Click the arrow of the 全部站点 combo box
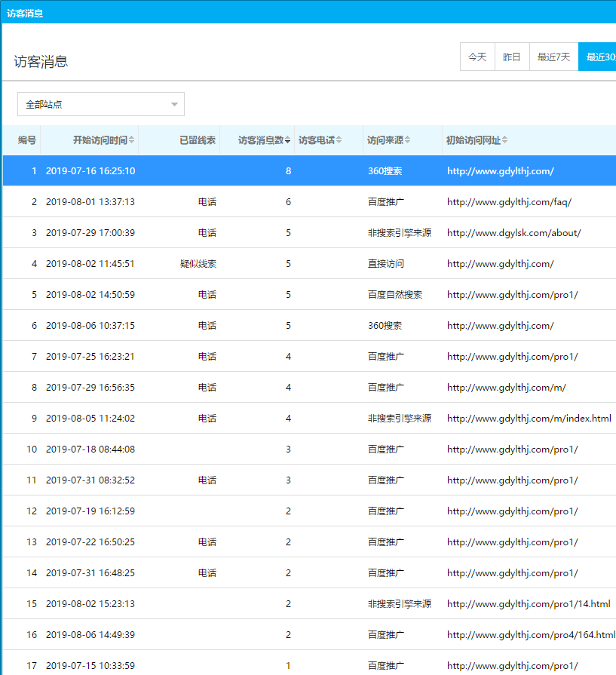This screenshot has width=616, height=675. tap(174, 104)
